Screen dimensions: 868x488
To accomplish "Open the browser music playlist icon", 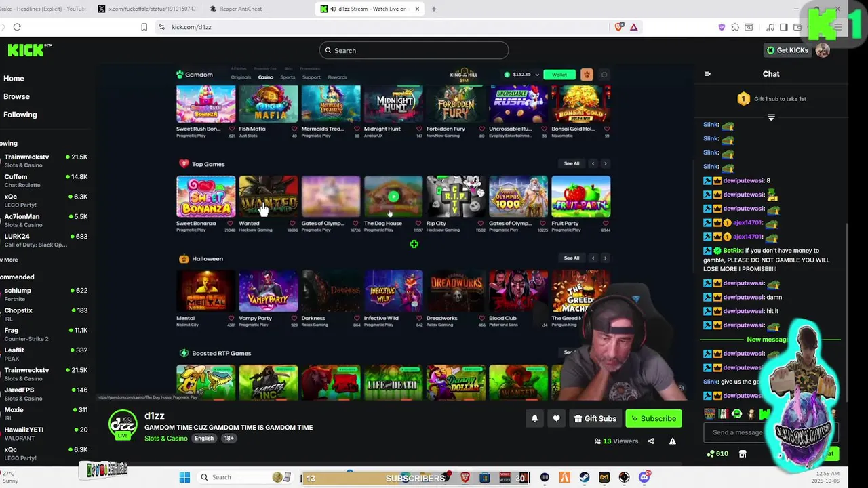I will (x=770, y=27).
